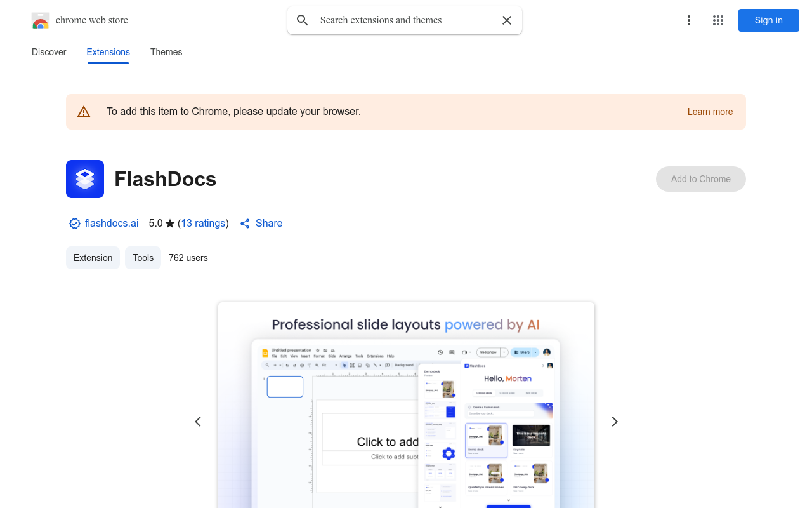
Task: Click the Share icon
Action: [x=245, y=224]
